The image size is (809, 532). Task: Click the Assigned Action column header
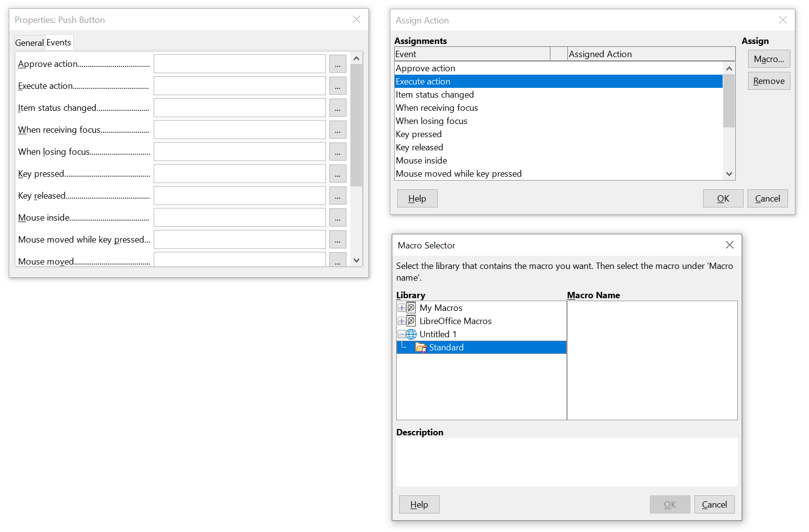click(x=651, y=54)
